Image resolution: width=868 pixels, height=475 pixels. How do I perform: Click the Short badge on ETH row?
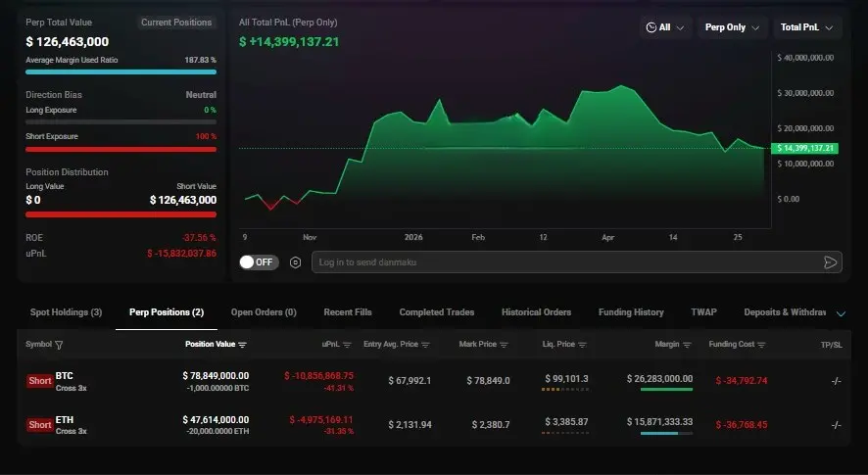point(40,425)
